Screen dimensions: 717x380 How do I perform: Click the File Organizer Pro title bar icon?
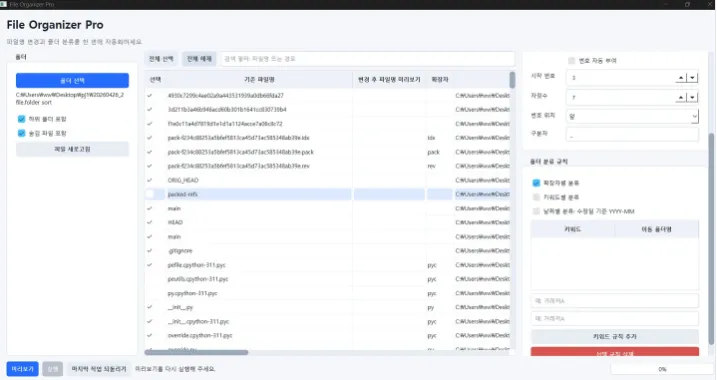4,4
